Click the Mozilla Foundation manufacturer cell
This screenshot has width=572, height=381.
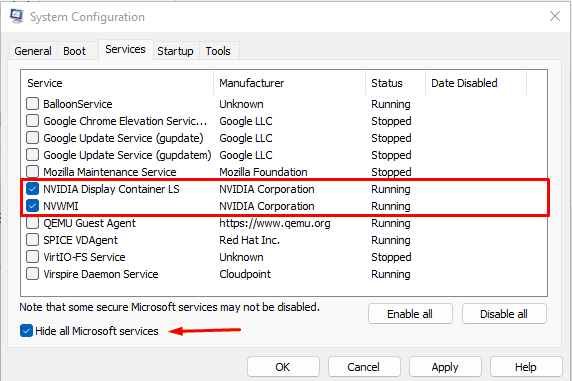pyautogui.click(x=263, y=172)
